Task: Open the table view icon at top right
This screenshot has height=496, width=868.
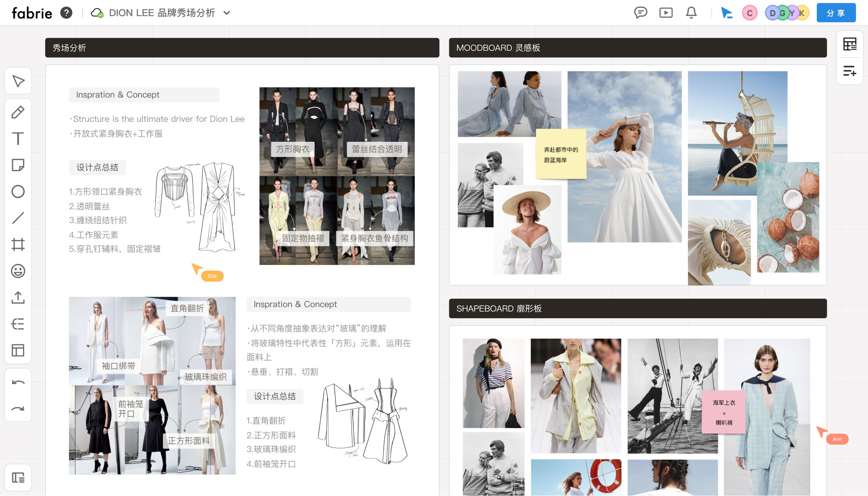Action: (x=850, y=44)
